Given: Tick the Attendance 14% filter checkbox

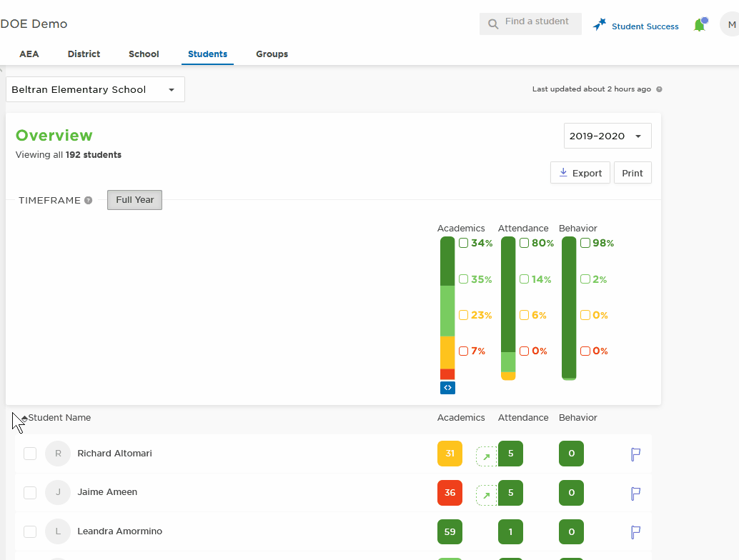Looking at the screenshot, I should (x=524, y=279).
